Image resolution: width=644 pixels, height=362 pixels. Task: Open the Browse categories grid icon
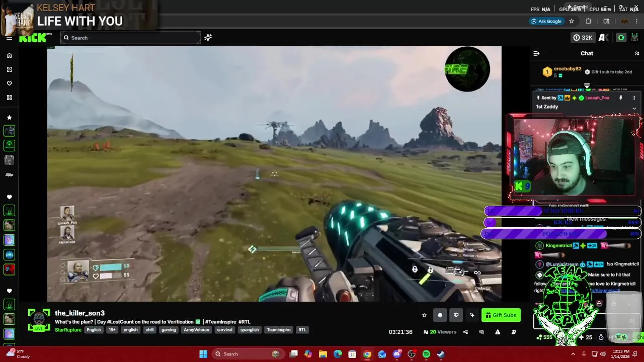9,98
